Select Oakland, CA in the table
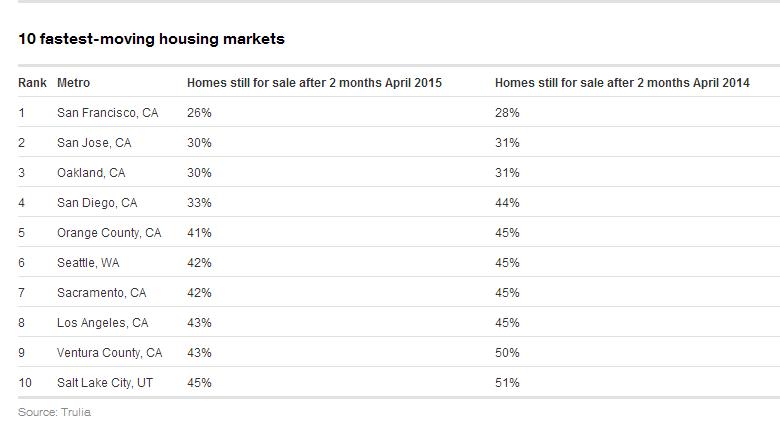 91,173
